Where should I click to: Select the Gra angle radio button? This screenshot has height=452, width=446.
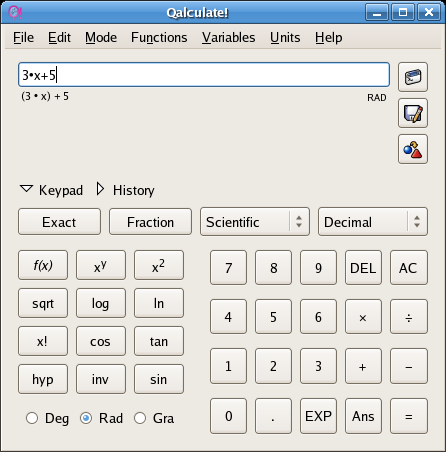[x=140, y=418]
